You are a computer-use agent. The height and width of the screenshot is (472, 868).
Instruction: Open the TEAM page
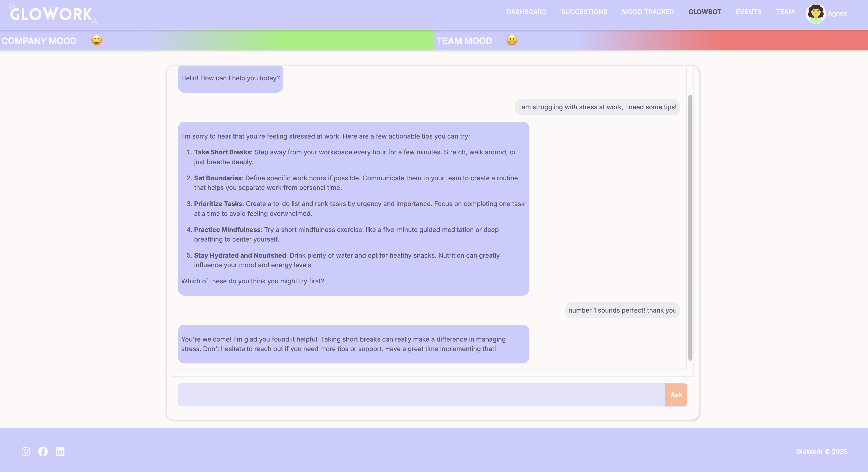point(785,12)
